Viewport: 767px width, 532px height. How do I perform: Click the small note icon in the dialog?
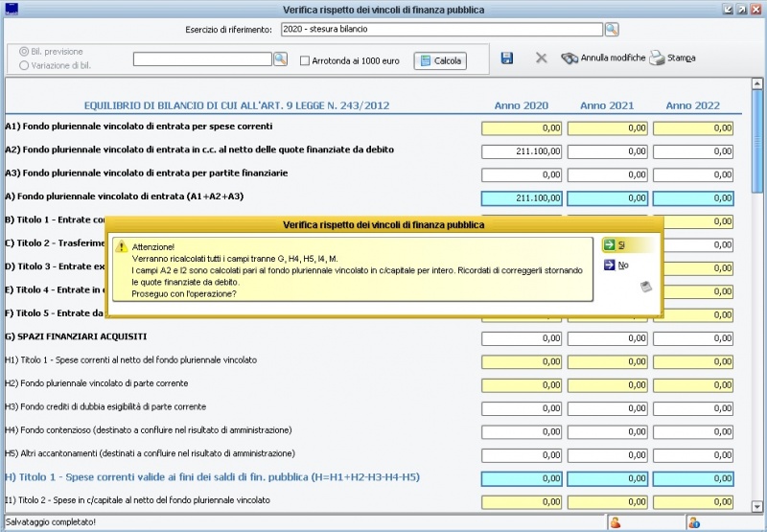646,286
